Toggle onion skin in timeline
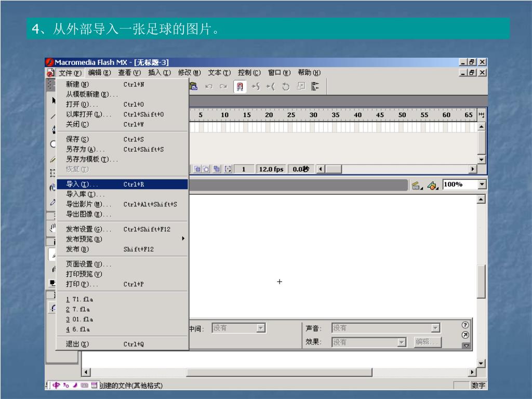This screenshot has width=532, height=399. click(x=197, y=169)
